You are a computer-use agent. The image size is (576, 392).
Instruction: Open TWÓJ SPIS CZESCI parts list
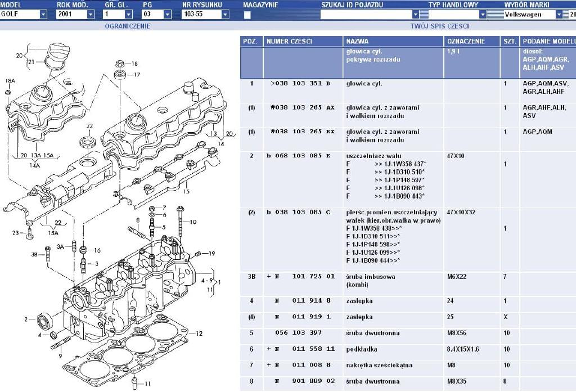pyautogui.click(x=439, y=26)
